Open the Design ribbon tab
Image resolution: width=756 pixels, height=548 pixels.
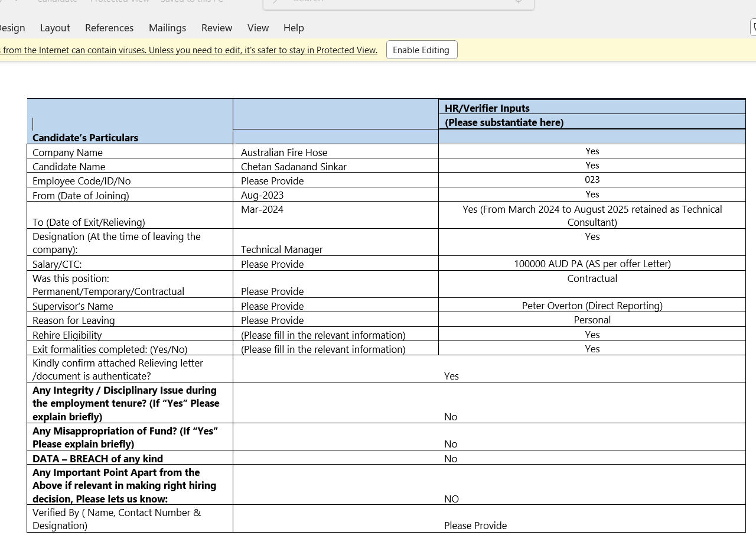pyautogui.click(x=12, y=28)
